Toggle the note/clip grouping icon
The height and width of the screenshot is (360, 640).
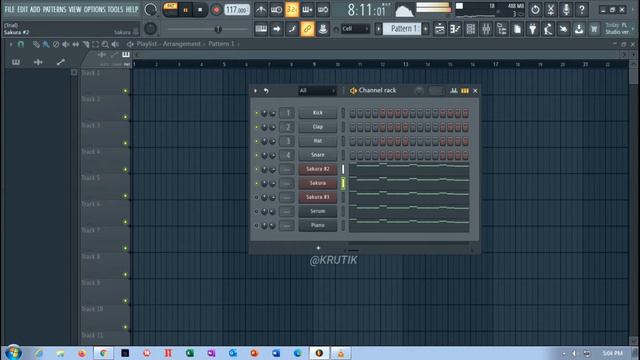pyautogui.click(x=292, y=29)
